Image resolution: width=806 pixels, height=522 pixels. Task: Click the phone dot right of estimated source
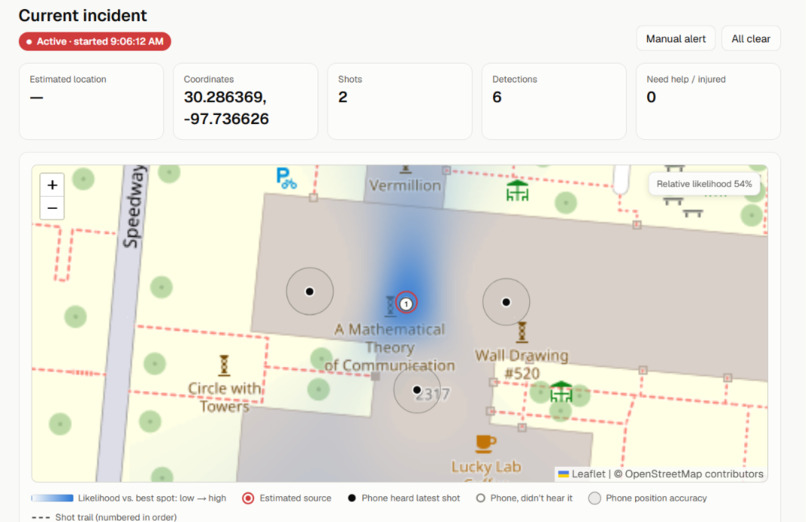(x=506, y=302)
